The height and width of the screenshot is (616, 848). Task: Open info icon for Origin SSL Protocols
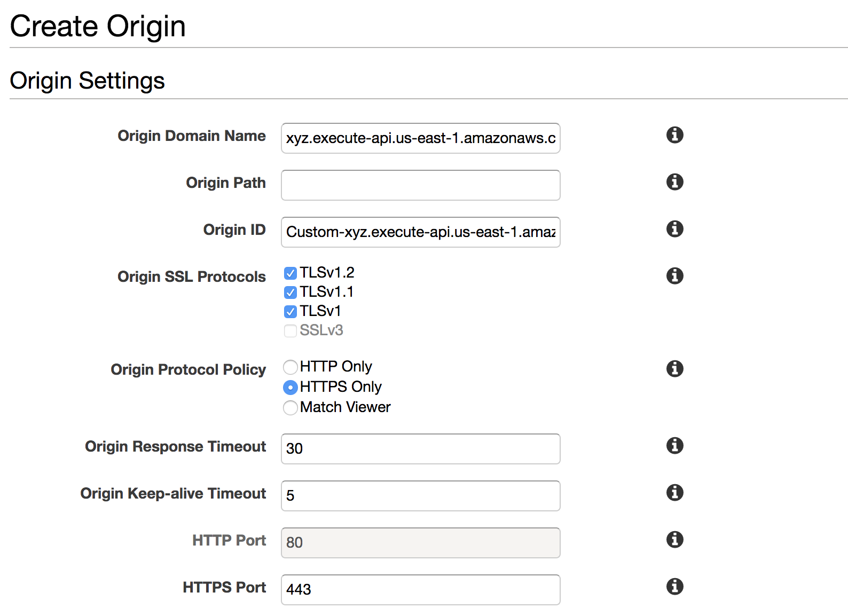674,276
